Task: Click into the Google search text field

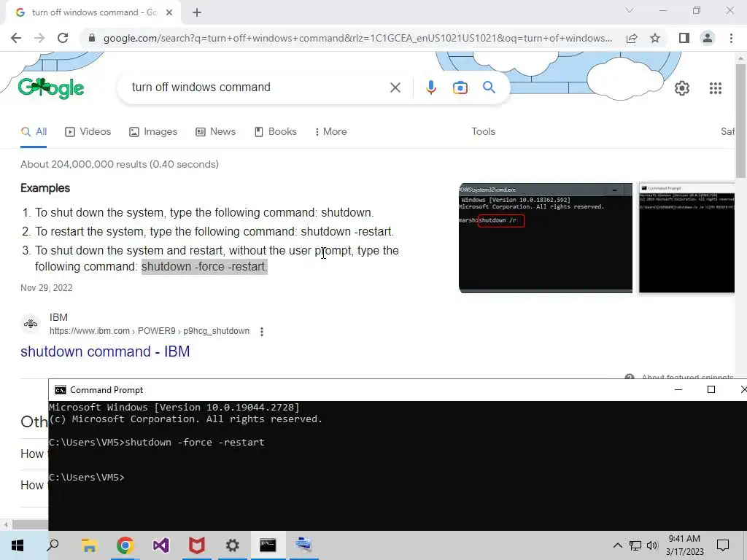Action: coord(258,87)
